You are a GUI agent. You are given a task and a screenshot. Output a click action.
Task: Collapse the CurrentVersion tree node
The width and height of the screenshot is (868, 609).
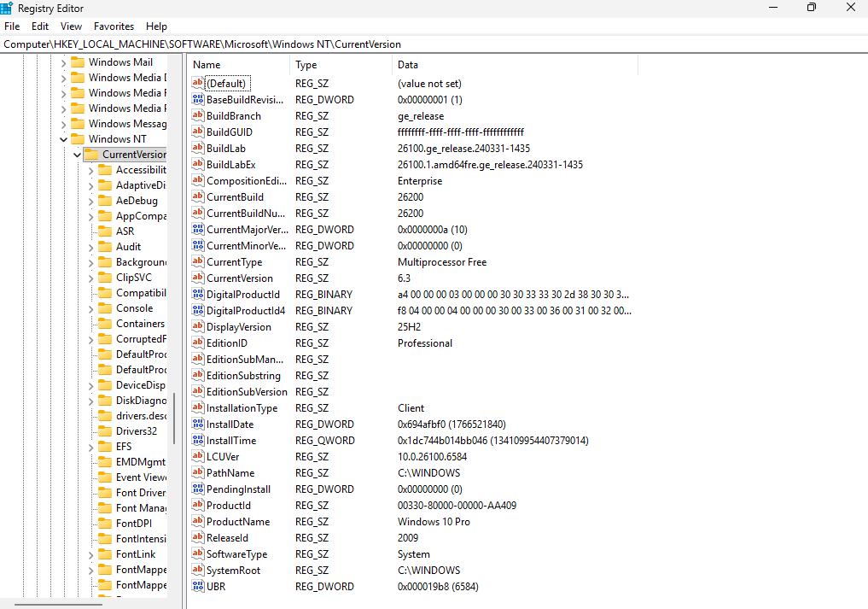[x=78, y=155]
